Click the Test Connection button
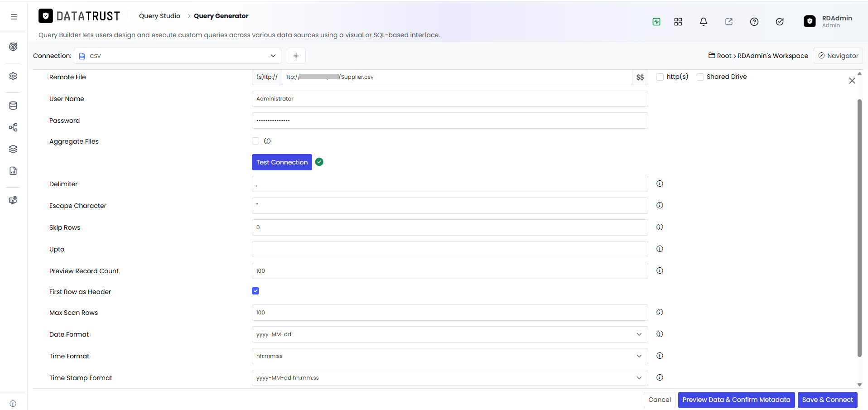Image resolution: width=868 pixels, height=410 pixels. coord(282,162)
